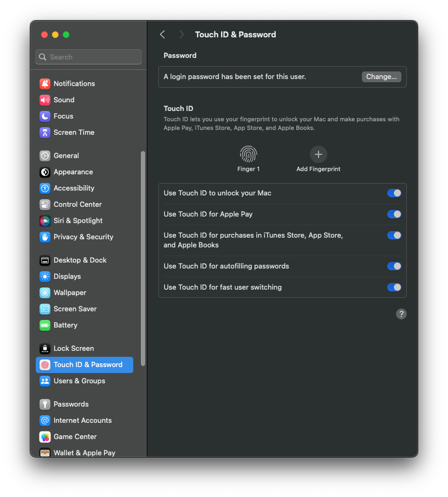Go forward using the right chevron
Image resolution: width=448 pixels, height=497 pixels.
tap(181, 35)
